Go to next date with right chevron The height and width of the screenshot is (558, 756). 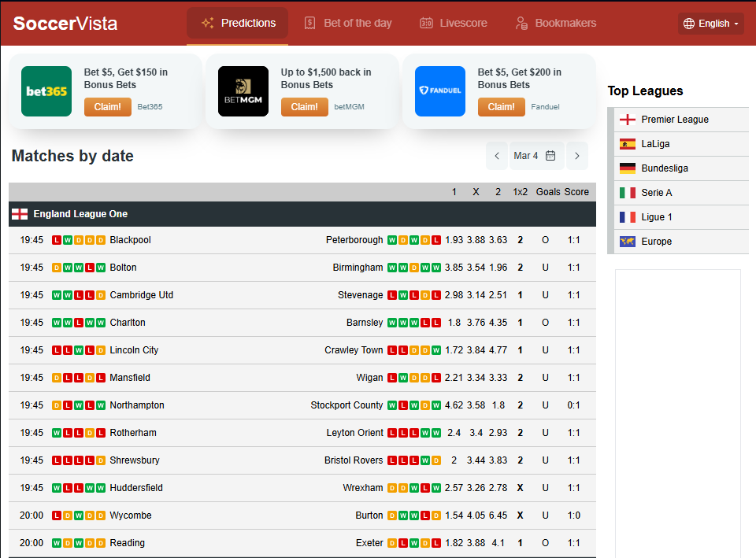577,156
